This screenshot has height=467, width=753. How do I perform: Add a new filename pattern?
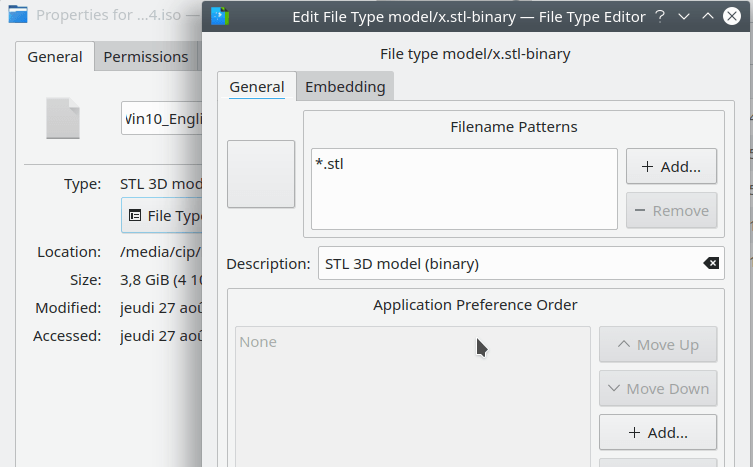pos(671,167)
